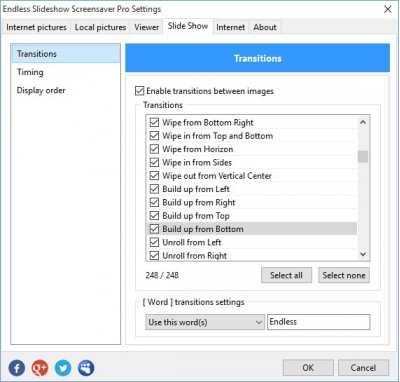This screenshot has width=400, height=382.
Task: Switch to the Viewer tab
Action: click(x=146, y=27)
